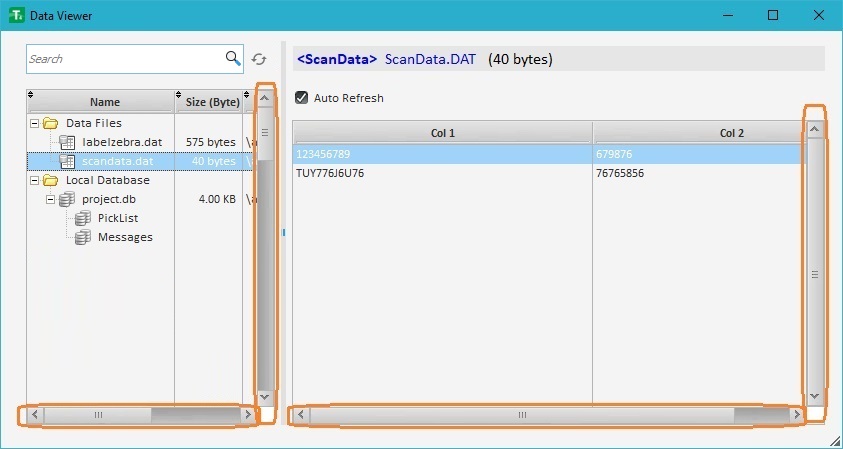Image resolution: width=843 pixels, height=449 pixels.
Task: Select the scandata.dat file entry
Action: [117, 161]
